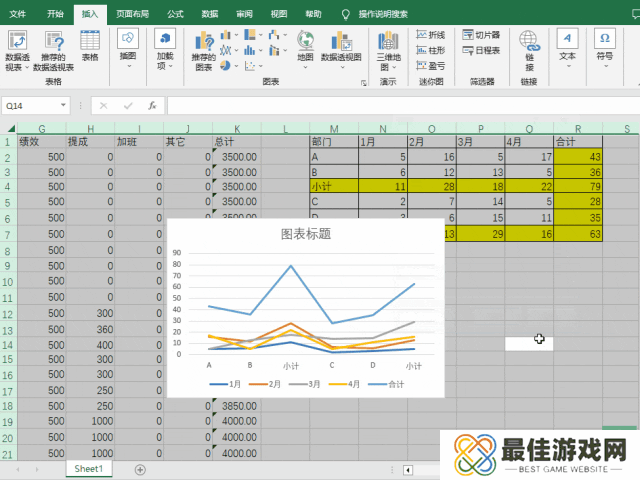Expand the Name Box dropdown arrow

pos(64,105)
